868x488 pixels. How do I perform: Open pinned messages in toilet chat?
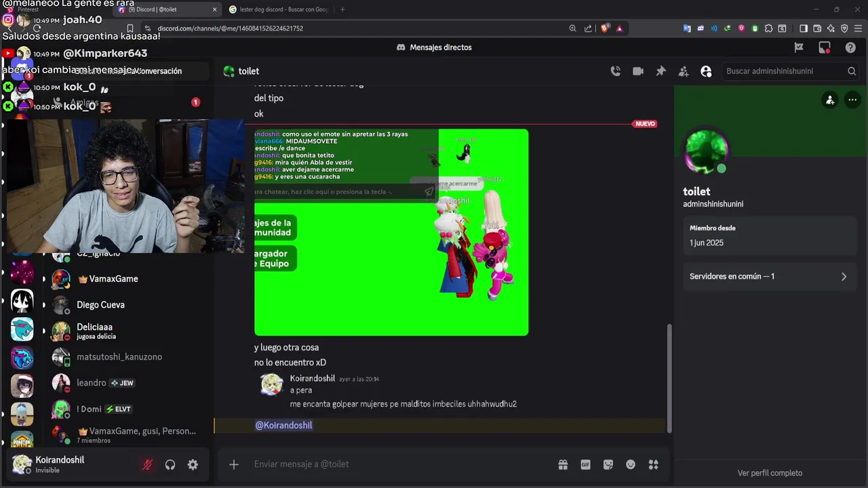click(x=660, y=71)
